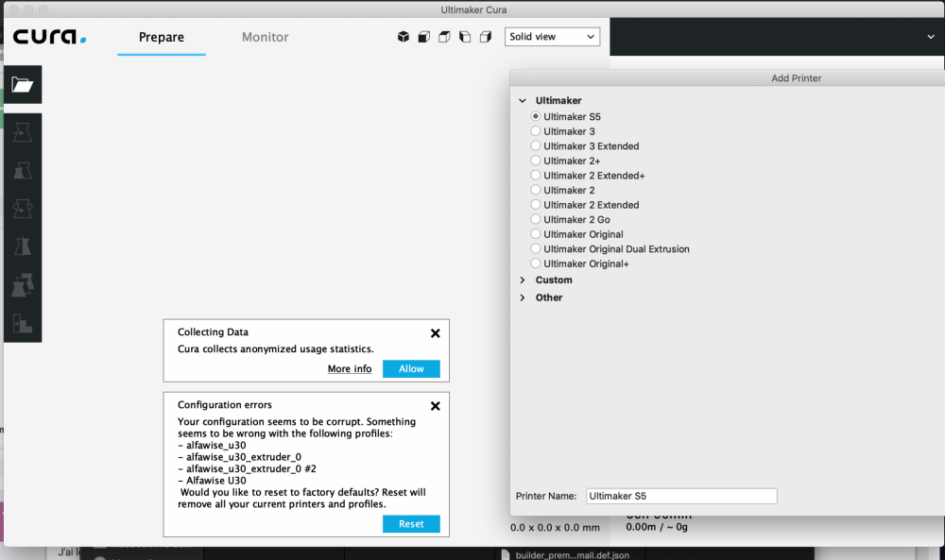Choose Ultimaker 2 Extended printer option

pos(535,205)
